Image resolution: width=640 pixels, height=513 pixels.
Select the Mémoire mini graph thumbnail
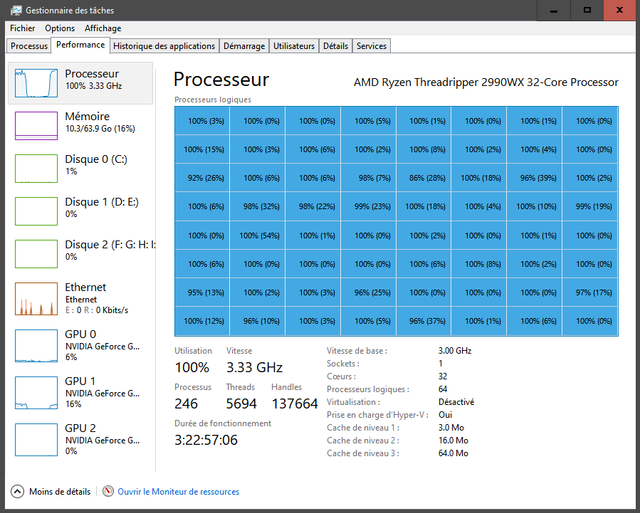pos(36,126)
